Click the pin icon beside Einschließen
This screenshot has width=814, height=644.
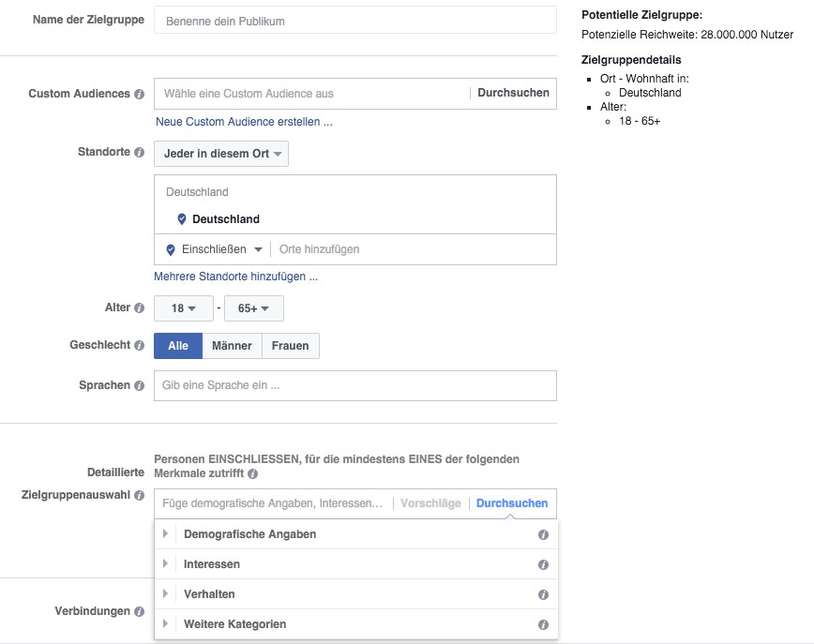point(171,249)
